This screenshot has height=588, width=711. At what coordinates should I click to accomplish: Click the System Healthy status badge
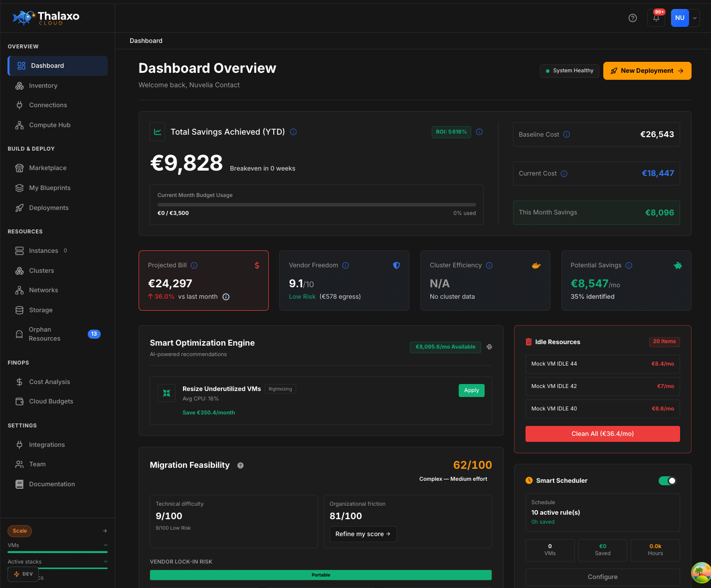pos(569,71)
